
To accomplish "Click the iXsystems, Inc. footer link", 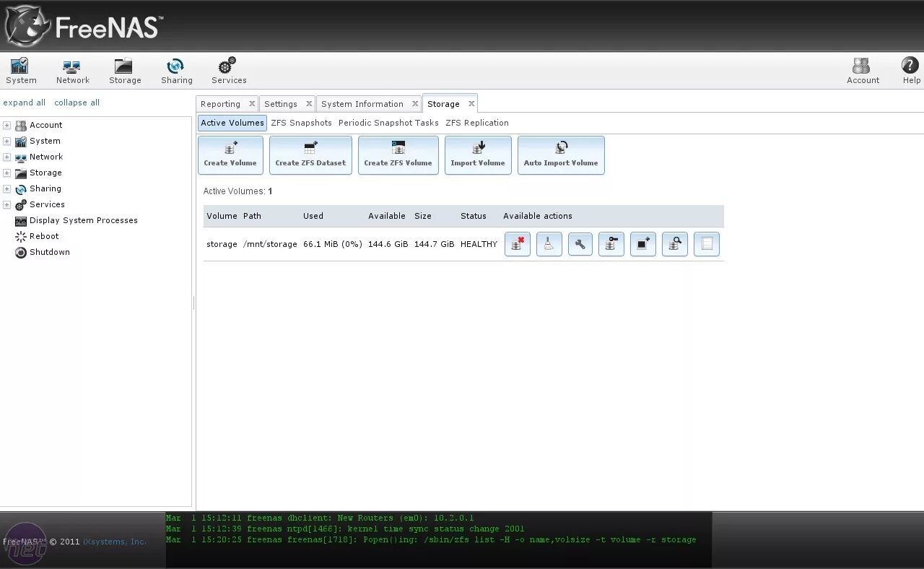I will tap(114, 542).
